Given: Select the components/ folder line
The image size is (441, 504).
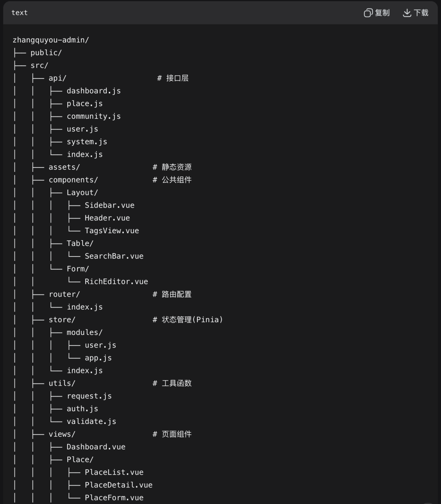Looking at the screenshot, I should [73, 180].
